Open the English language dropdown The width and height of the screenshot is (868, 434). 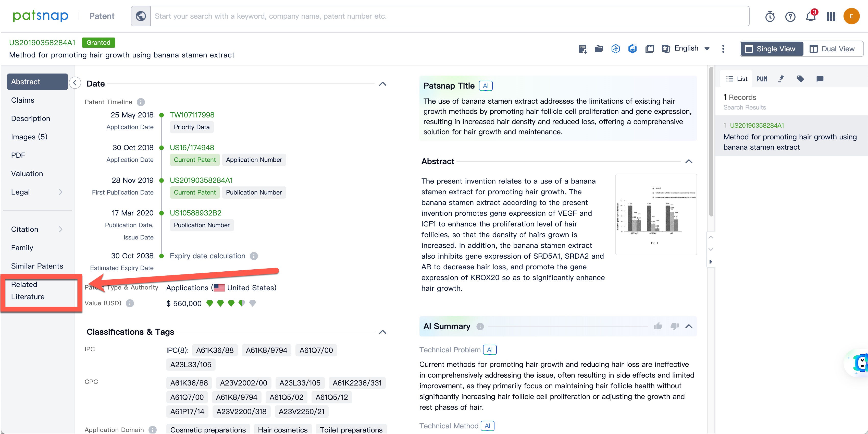[x=691, y=49]
